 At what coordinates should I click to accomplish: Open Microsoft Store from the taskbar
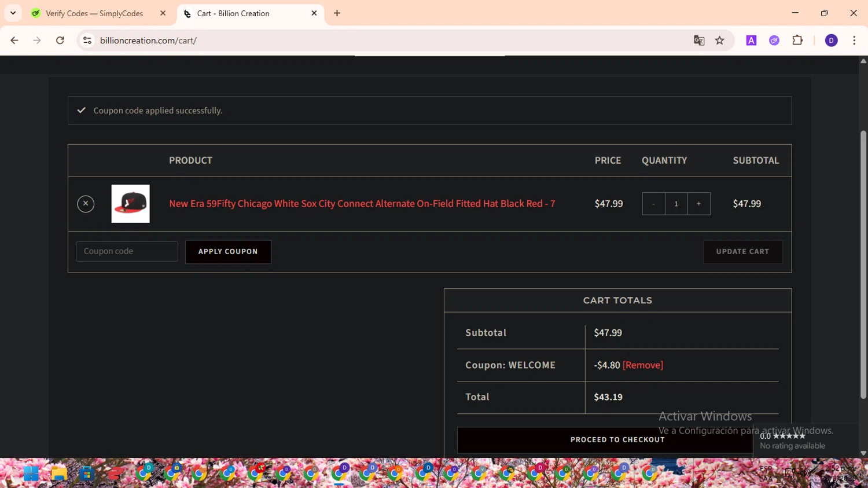[x=87, y=474]
